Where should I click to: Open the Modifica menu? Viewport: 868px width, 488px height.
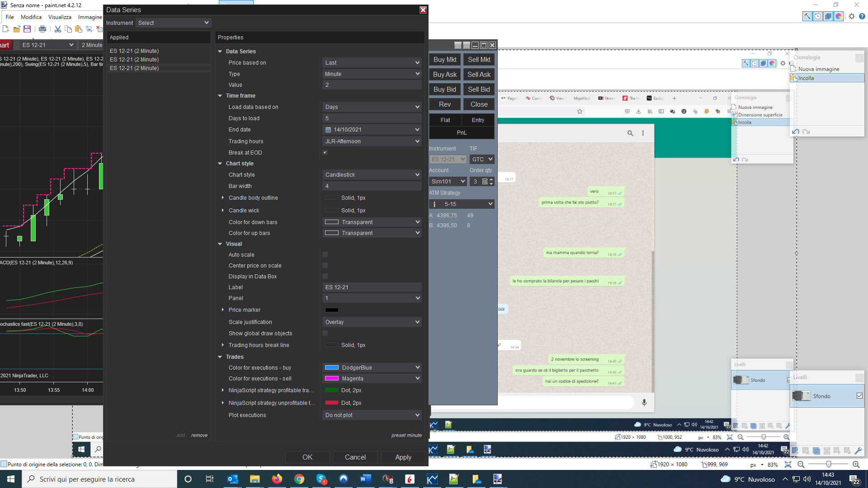pyautogui.click(x=31, y=17)
